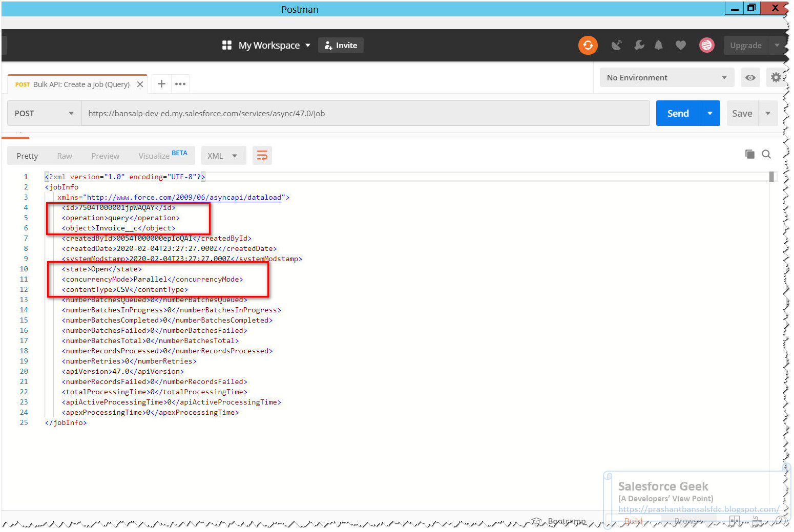Image resolution: width=794 pixels, height=532 pixels.
Task: Switch to the Preview response view
Action: [x=105, y=156]
